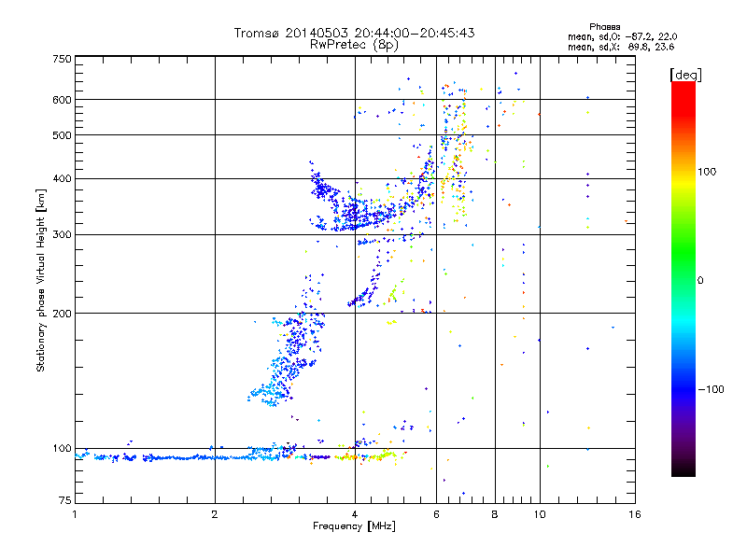Click the rainbow phase colorbar
This screenshot has height=560, width=747.
tap(684, 278)
